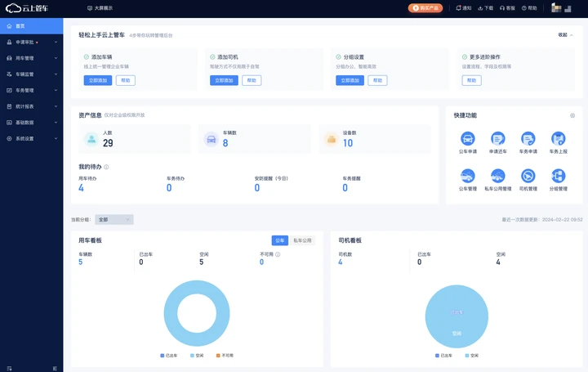
Task: Click the sidebar collapse icon at bottom right of sidebar
Action: click(55, 368)
